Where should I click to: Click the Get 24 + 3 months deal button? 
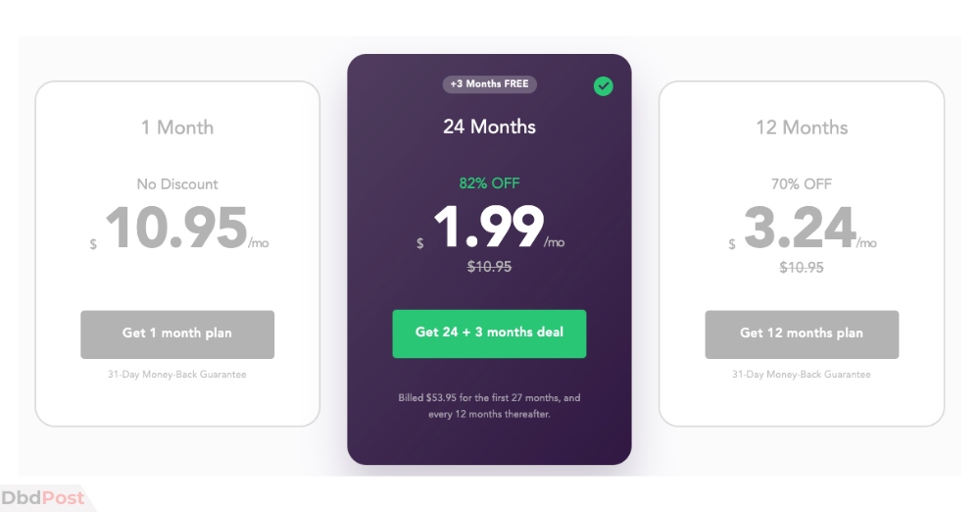(x=489, y=333)
